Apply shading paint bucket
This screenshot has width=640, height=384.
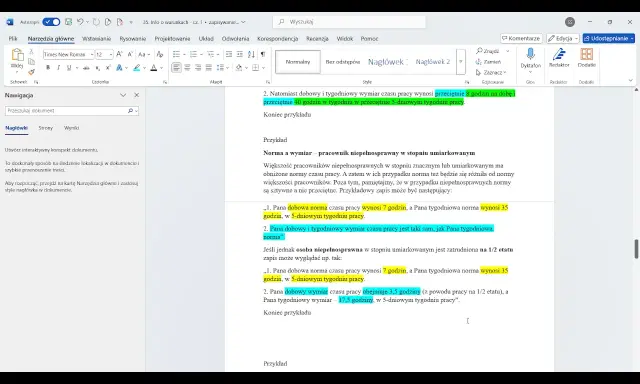(239, 68)
